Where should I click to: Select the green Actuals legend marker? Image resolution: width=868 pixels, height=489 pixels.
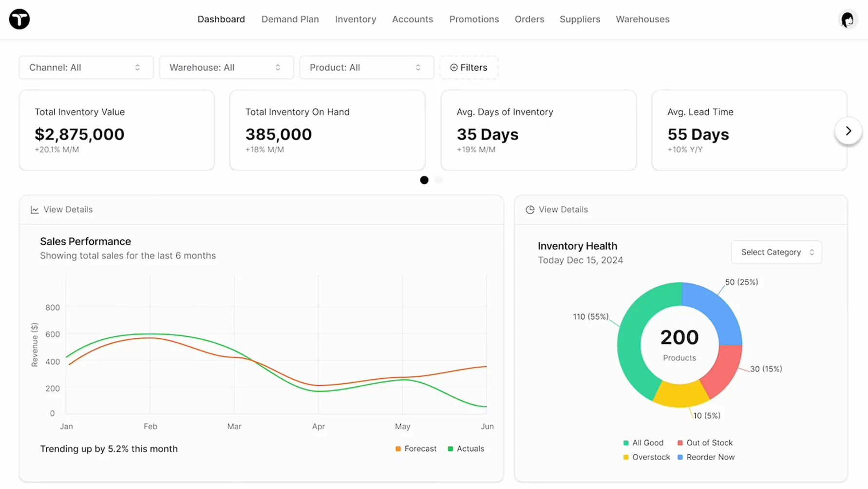[x=450, y=448]
